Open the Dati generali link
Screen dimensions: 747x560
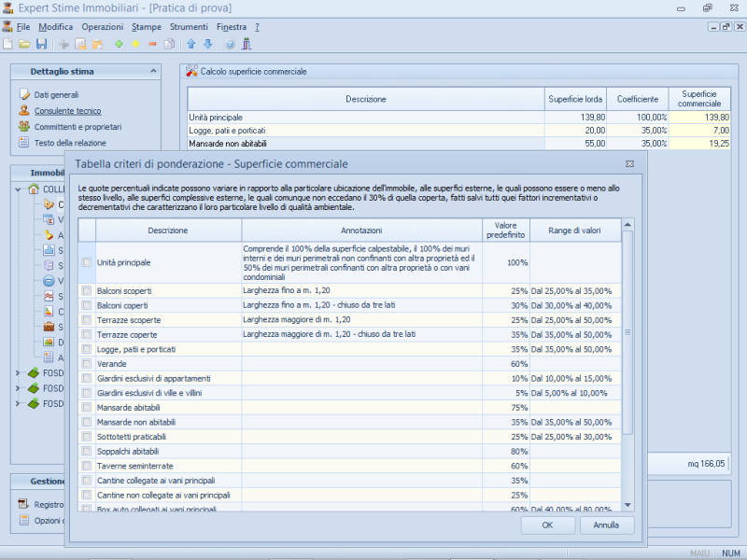(56, 95)
